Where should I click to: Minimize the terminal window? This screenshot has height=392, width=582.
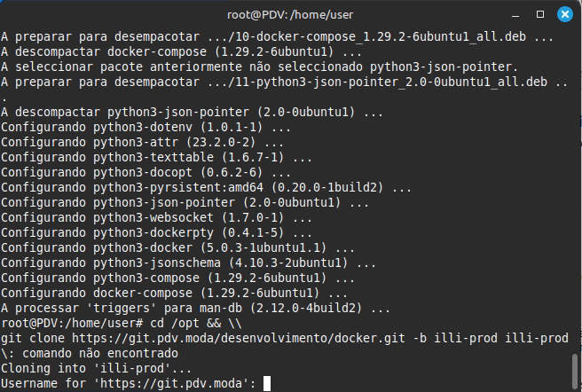515,15
